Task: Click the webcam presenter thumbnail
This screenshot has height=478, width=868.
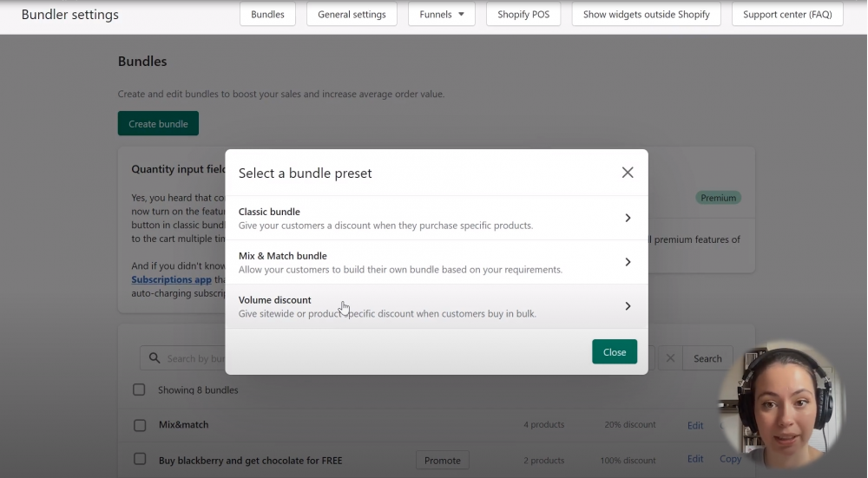Action: [782, 405]
